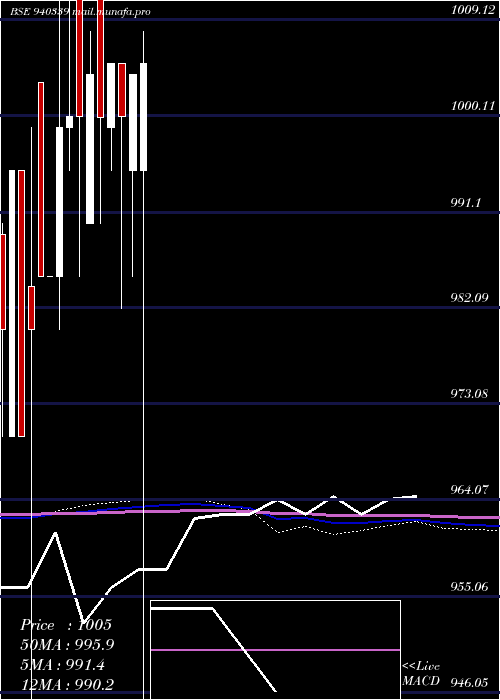Click the 5MA : 991.4 readout

pyautogui.click(x=62, y=665)
